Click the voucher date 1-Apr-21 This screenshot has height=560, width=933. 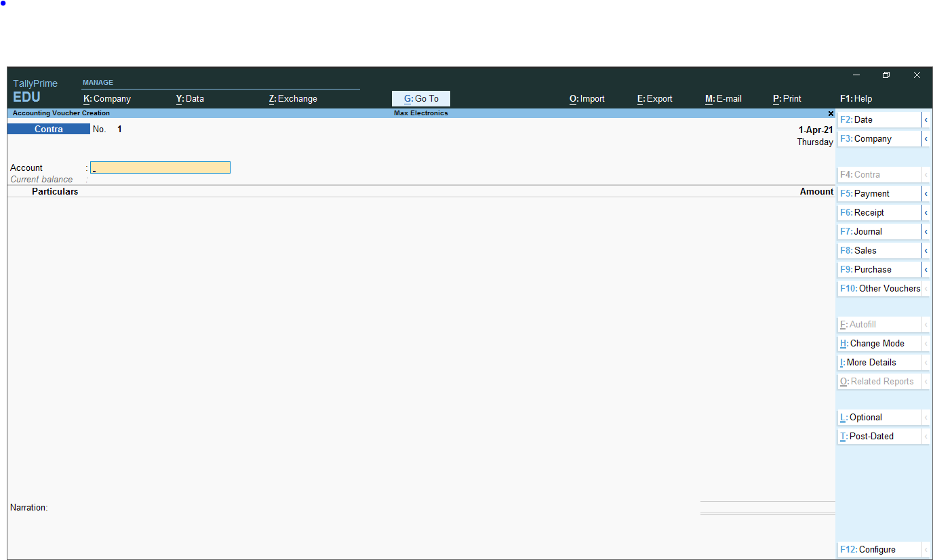click(x=816, y=129)
